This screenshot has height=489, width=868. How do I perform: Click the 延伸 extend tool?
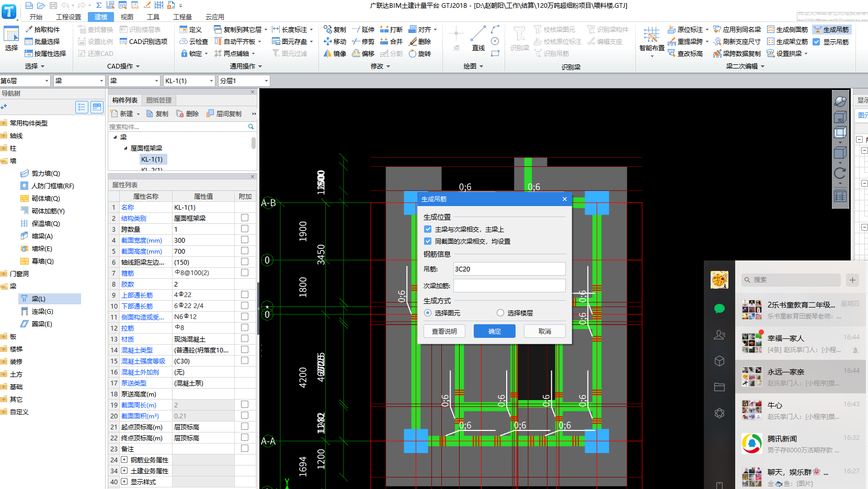pyautogui.click(x=363, y=30)
